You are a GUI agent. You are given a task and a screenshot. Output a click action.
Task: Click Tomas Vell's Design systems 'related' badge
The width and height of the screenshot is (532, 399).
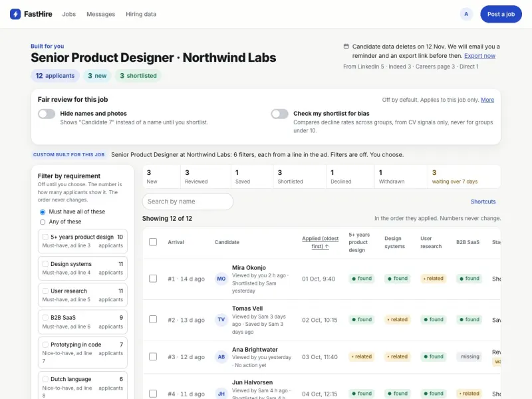(x=397, y=320)
